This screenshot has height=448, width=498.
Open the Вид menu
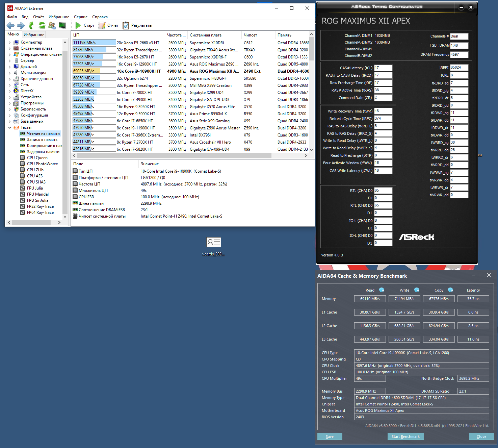tap(25, 17)
